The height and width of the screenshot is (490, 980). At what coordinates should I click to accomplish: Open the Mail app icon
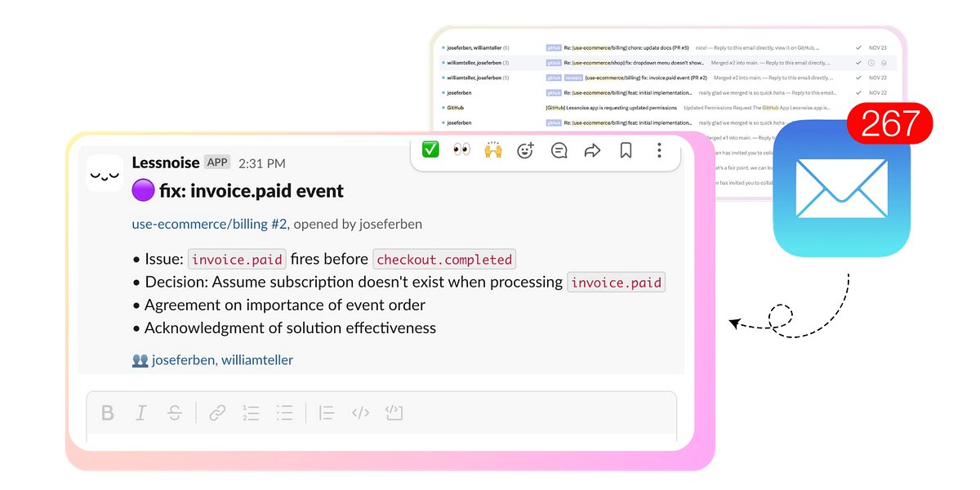(x=842, y=189)
